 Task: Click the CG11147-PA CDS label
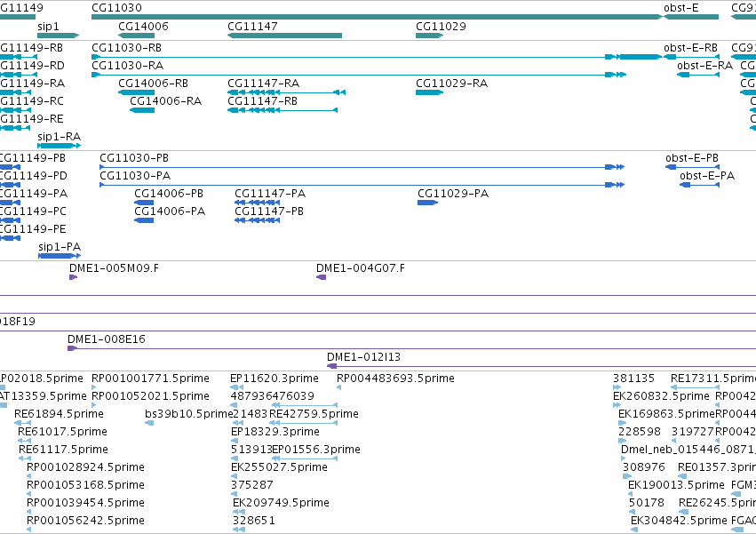270,194
